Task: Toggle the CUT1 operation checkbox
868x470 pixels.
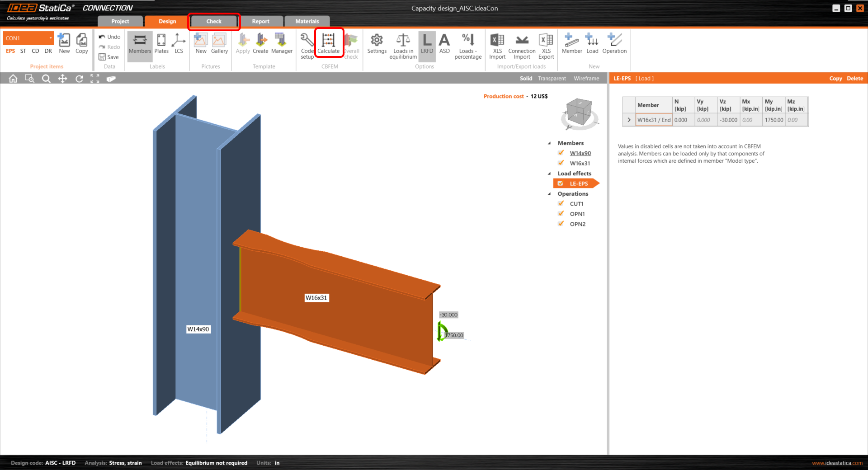Action: coord(561,204)
